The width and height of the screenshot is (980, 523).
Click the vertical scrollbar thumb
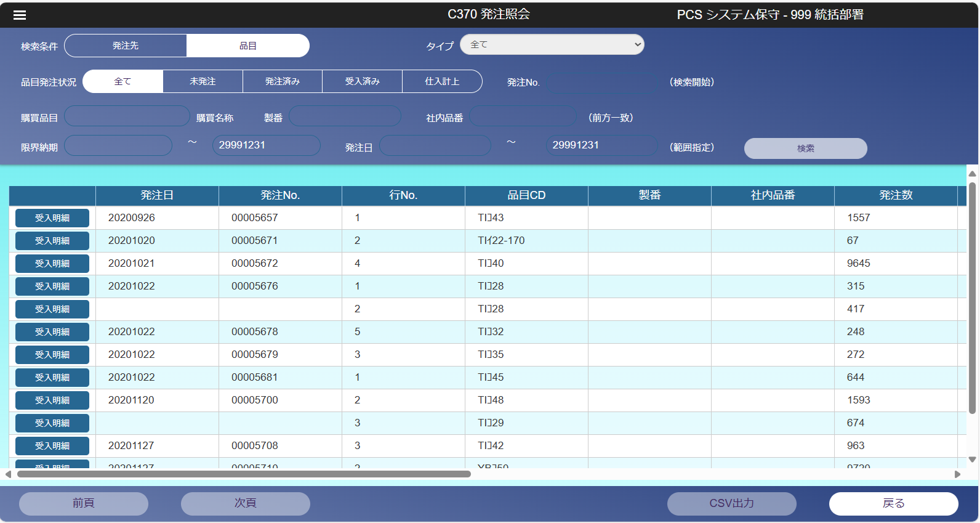(972, 298)
